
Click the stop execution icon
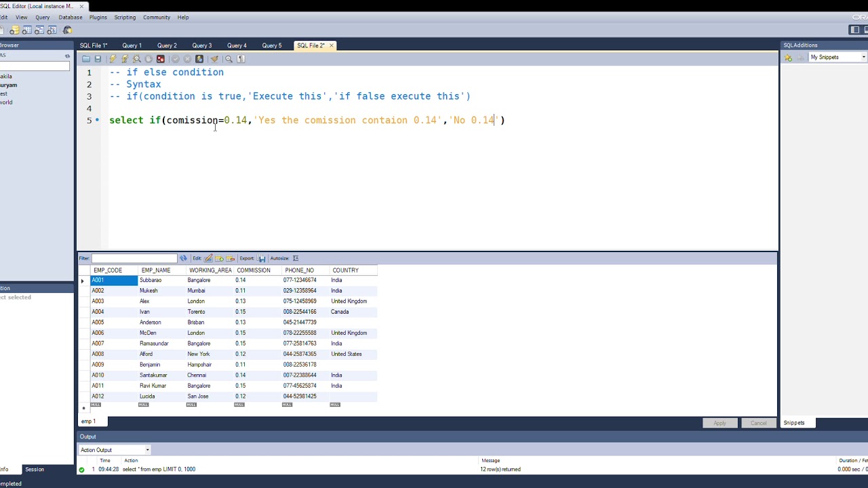(x=149, y=59)
